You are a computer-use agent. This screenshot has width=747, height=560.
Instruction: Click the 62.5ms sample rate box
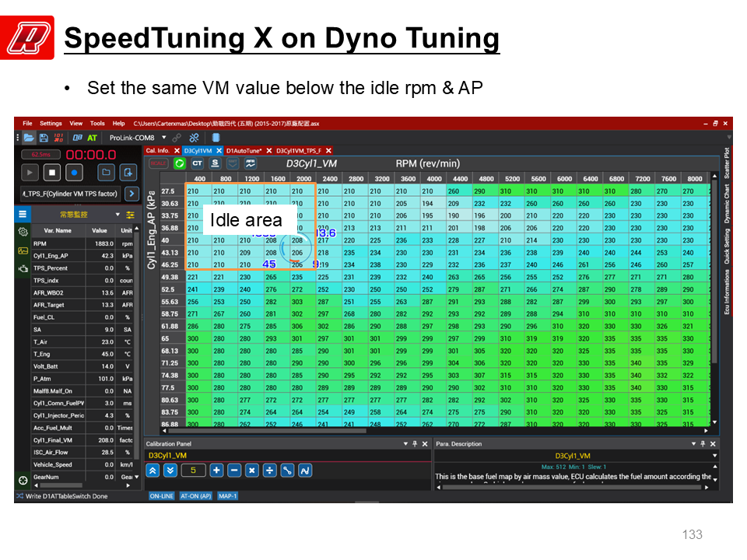tap(41, 154)
